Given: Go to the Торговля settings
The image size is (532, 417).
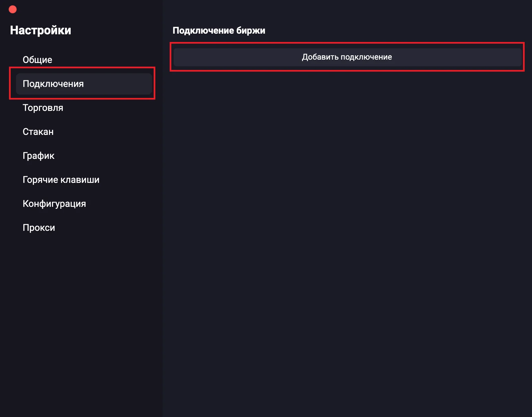Looking at the screenshot, I should (43, 108).
